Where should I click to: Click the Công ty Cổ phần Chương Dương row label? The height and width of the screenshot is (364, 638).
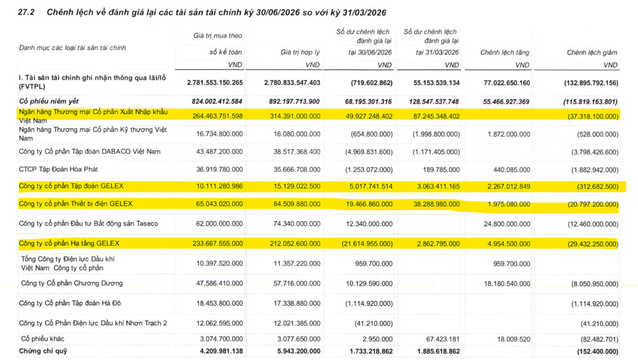click(x=72, y=283)
